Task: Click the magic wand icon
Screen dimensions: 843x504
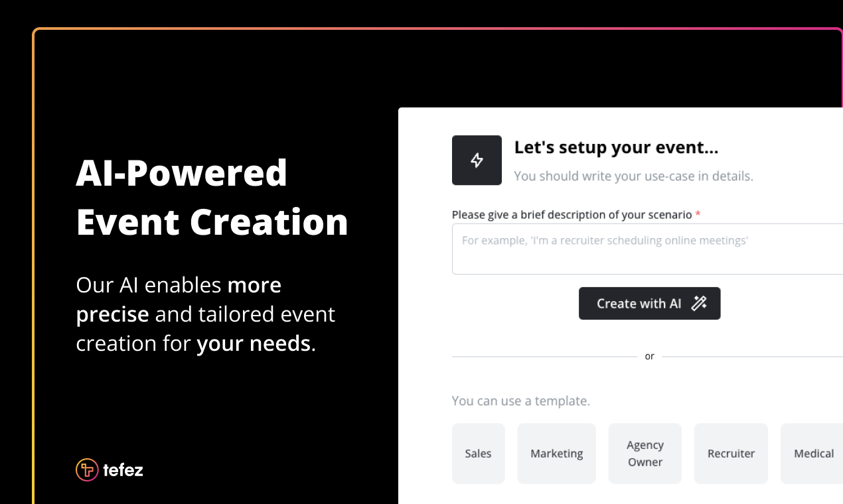Action: coord(698,304)
